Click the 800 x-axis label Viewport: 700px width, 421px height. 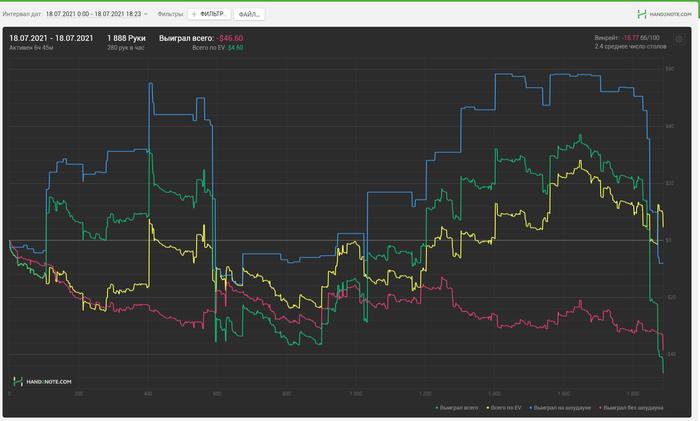286,394
